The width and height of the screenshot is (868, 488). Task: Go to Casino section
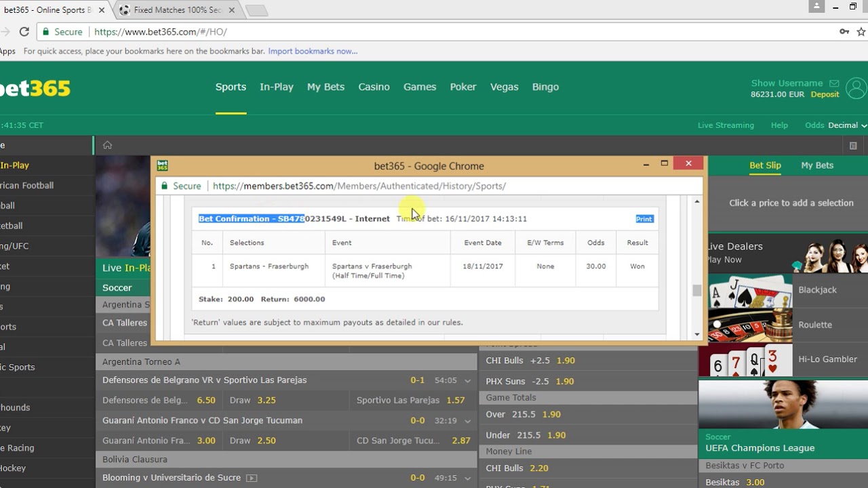pyautogui.click(x=374, y=87)
